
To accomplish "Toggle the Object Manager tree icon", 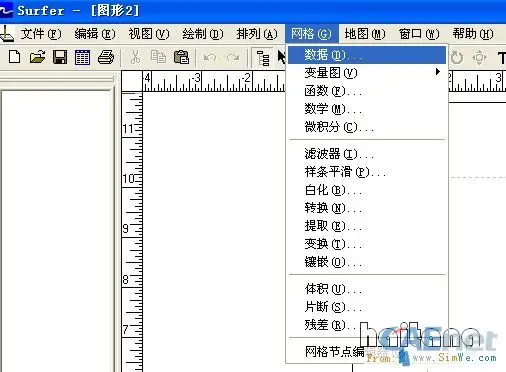I will coord(263,58).
